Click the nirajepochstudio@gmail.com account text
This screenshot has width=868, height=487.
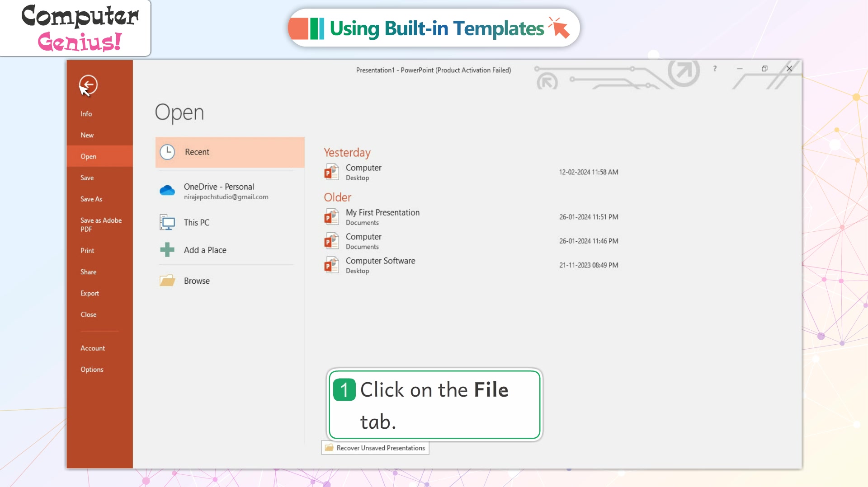226,197
